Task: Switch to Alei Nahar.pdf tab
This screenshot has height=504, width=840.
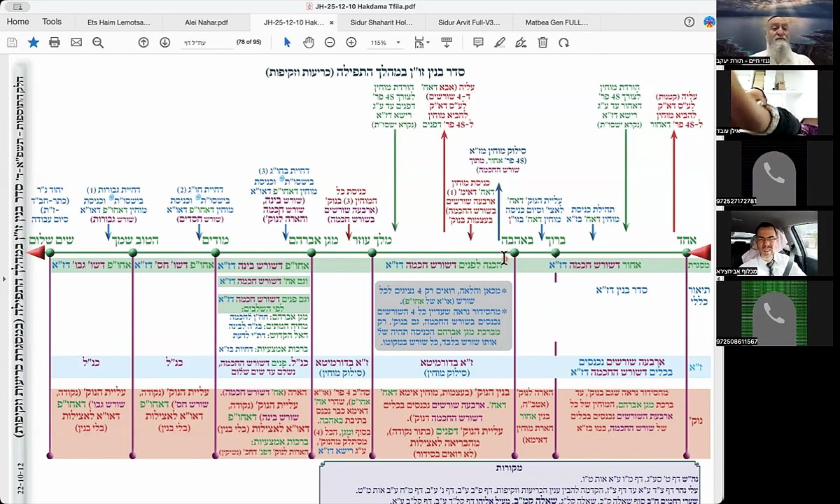Action: (x=206, y=22)
